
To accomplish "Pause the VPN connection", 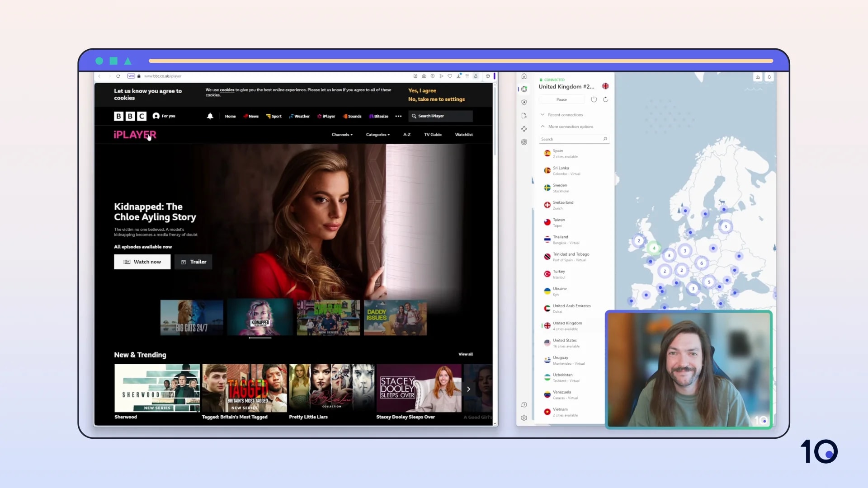I will (x=561, y=99).
